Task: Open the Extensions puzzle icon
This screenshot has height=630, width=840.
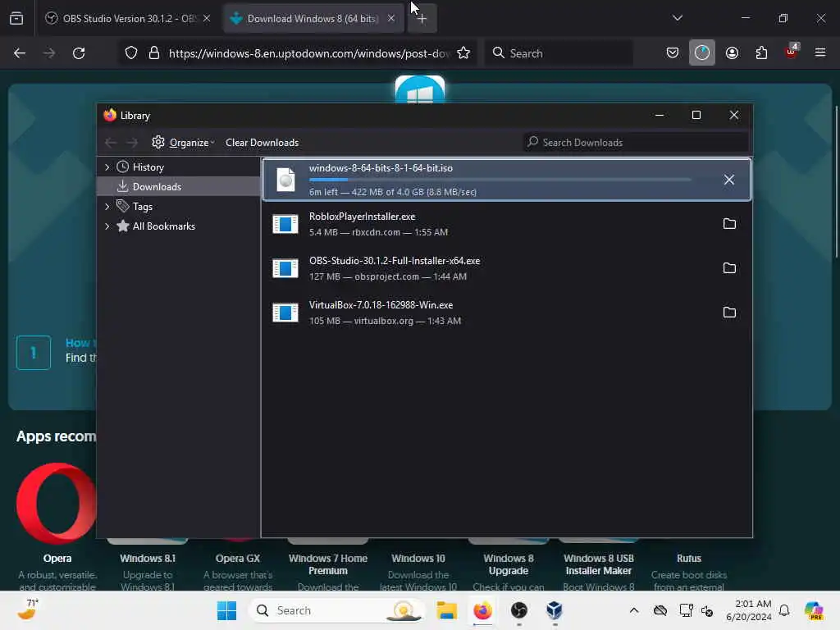Action: [761, 53]
